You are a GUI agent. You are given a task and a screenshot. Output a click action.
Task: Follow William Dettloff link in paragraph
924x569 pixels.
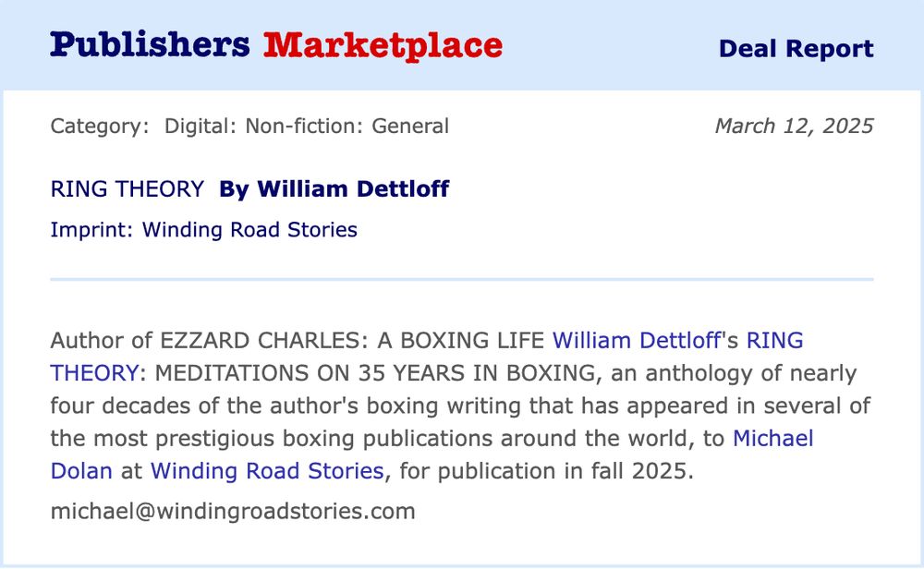tap(635, 340)
